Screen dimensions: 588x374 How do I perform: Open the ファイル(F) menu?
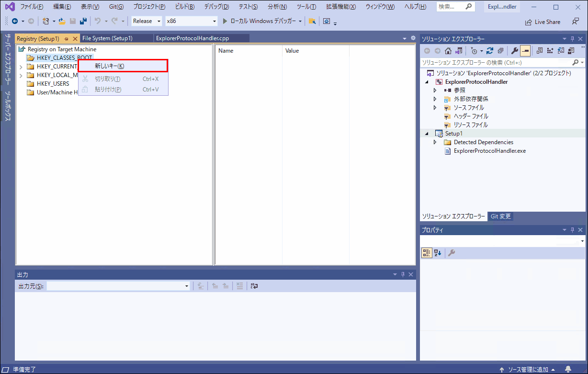pyautogui.click(x=32, y=7)
